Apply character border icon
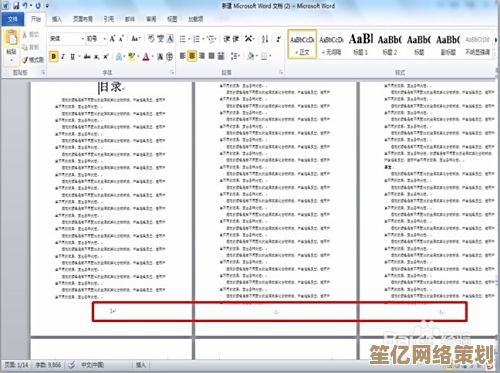The width and height of the screenshot is (500, 373). pyautogui.click(x=170, y=39)
